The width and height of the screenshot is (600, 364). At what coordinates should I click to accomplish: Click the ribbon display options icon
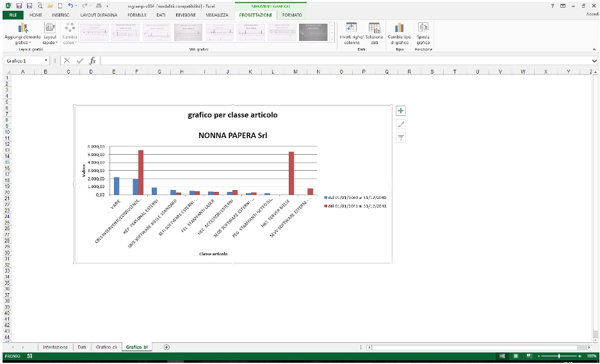562,6
